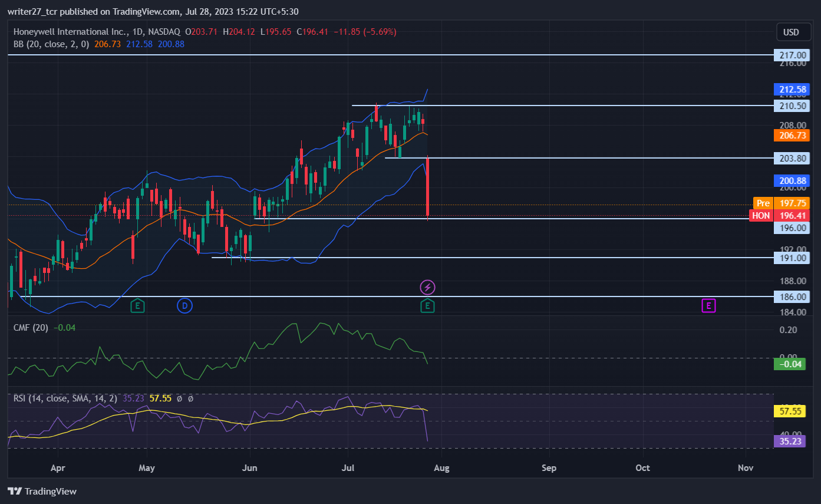
Task: Click the Aug label on the time axis
Action: point(441,468)
